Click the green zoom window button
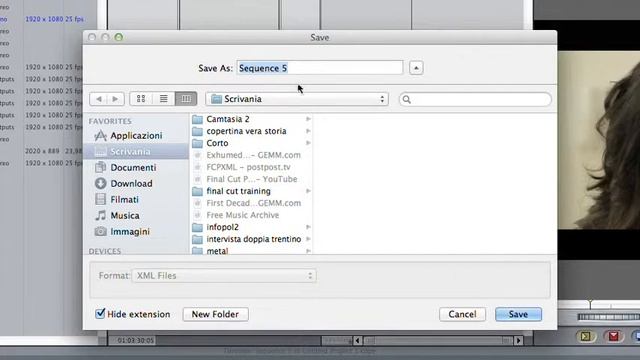640x360 pixels. pos(119,37)
